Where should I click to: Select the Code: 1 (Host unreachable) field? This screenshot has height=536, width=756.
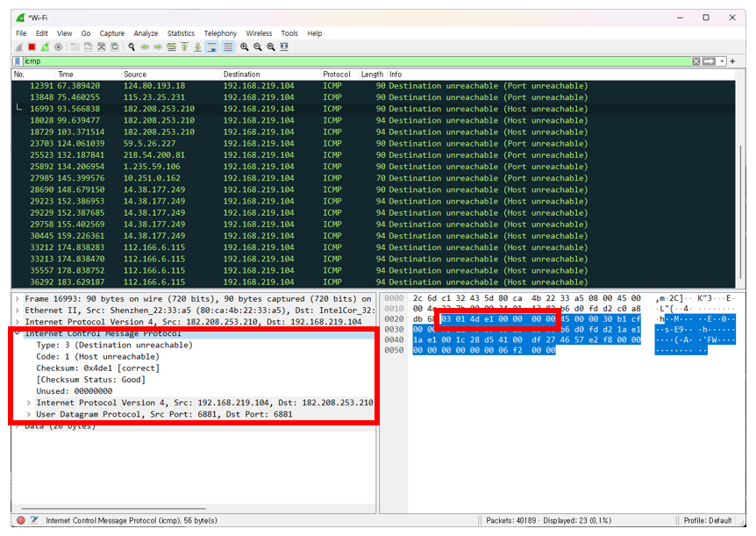click(97, 356)
